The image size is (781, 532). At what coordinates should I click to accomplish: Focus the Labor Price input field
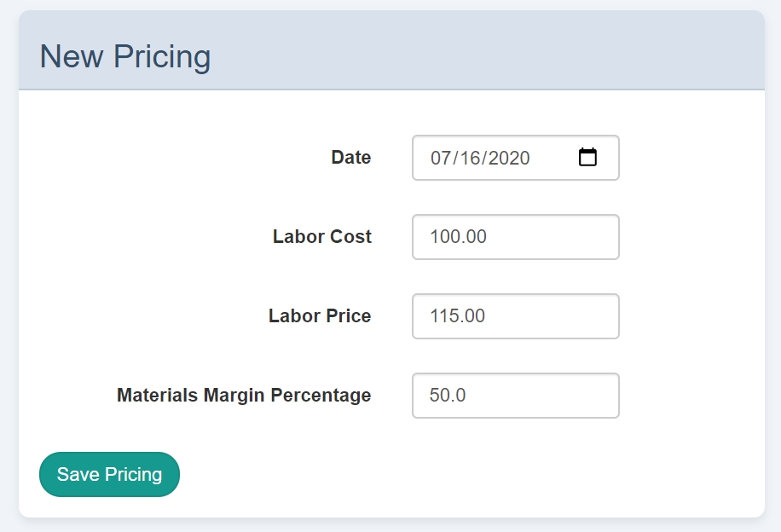(x=515, y=316)
